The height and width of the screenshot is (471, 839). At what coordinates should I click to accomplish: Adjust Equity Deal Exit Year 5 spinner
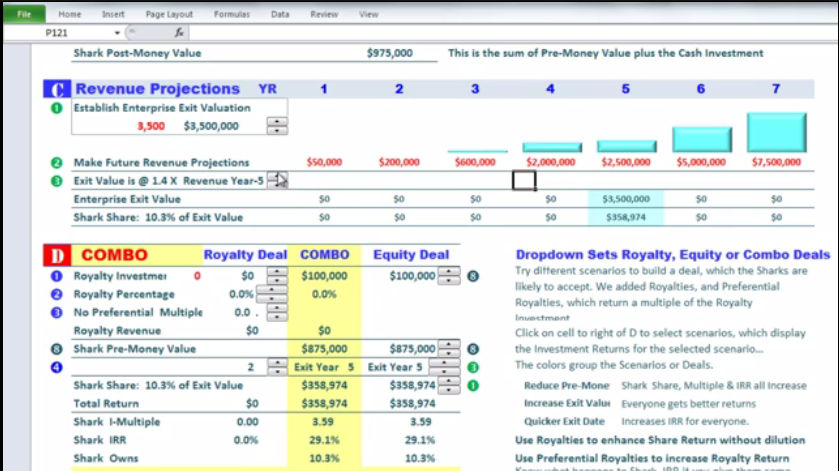tap(449, 367)
